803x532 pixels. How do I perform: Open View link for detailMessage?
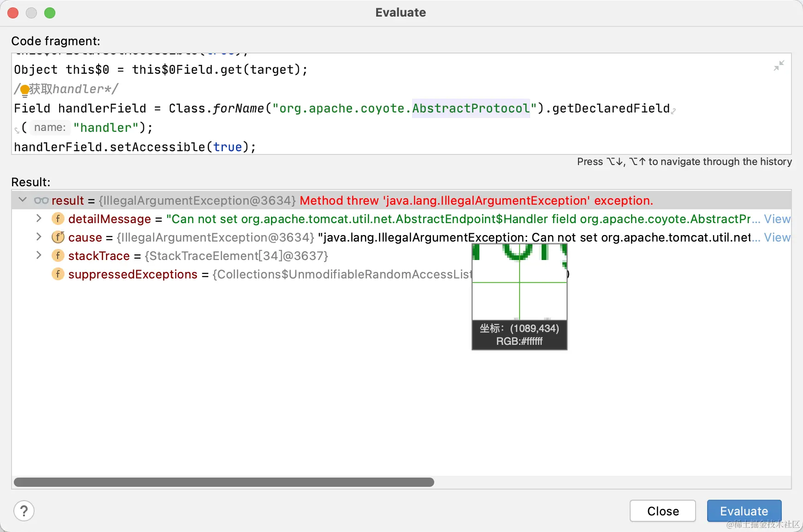(777, 219)
